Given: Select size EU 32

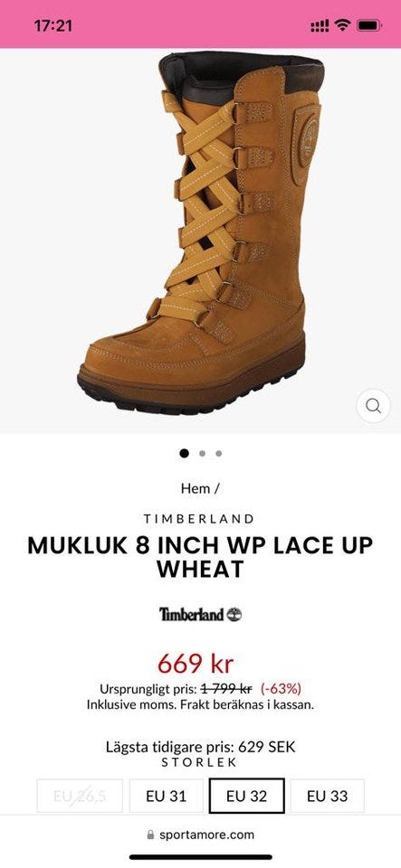Looking at the screenshot, I should (x=247, y=796).
